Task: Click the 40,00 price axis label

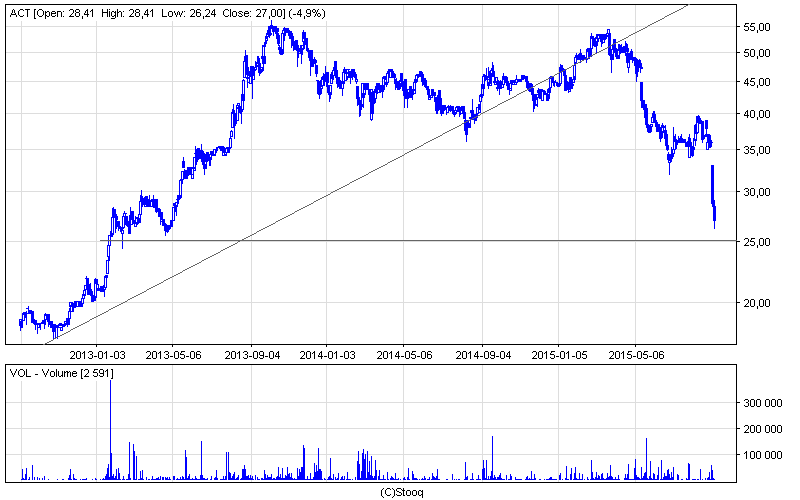Action: 757,114
